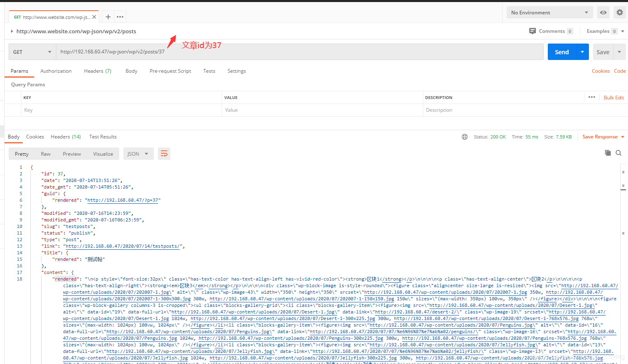Open link URL ending testposts/
The height and width of the screenshot is (364, 628).
(123, 247)
